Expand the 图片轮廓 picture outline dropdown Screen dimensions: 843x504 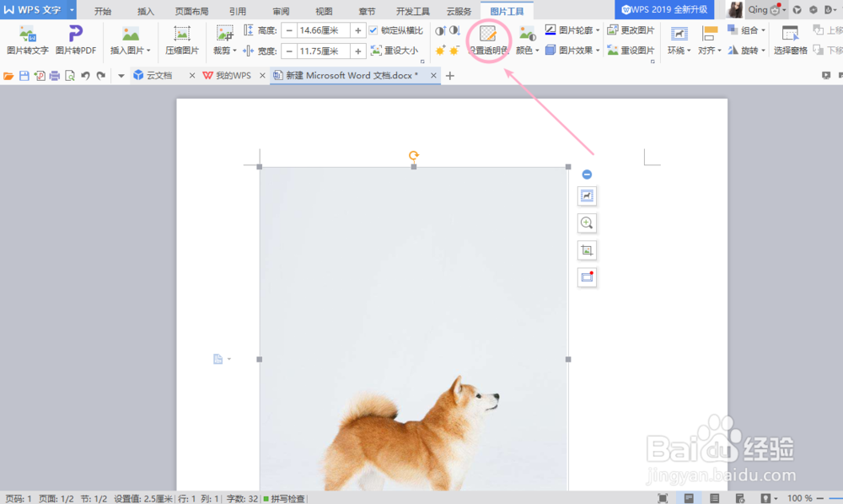click(598, 30)
